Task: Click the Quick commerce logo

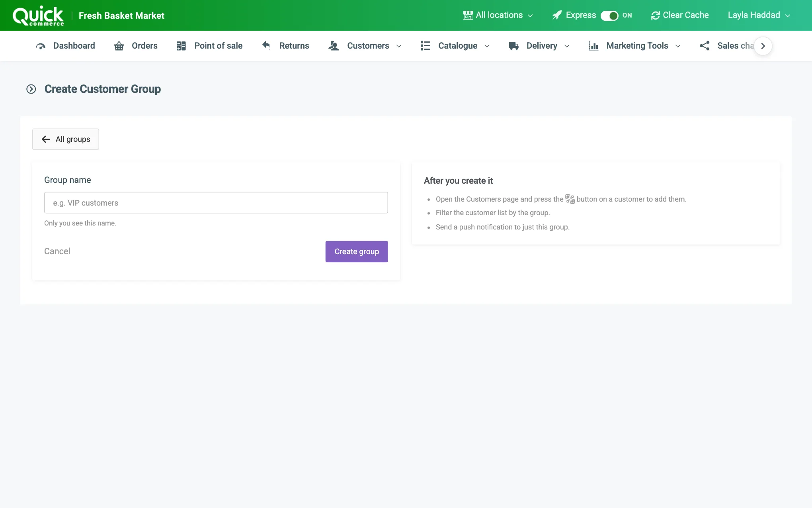Action: tap(38, 16)
